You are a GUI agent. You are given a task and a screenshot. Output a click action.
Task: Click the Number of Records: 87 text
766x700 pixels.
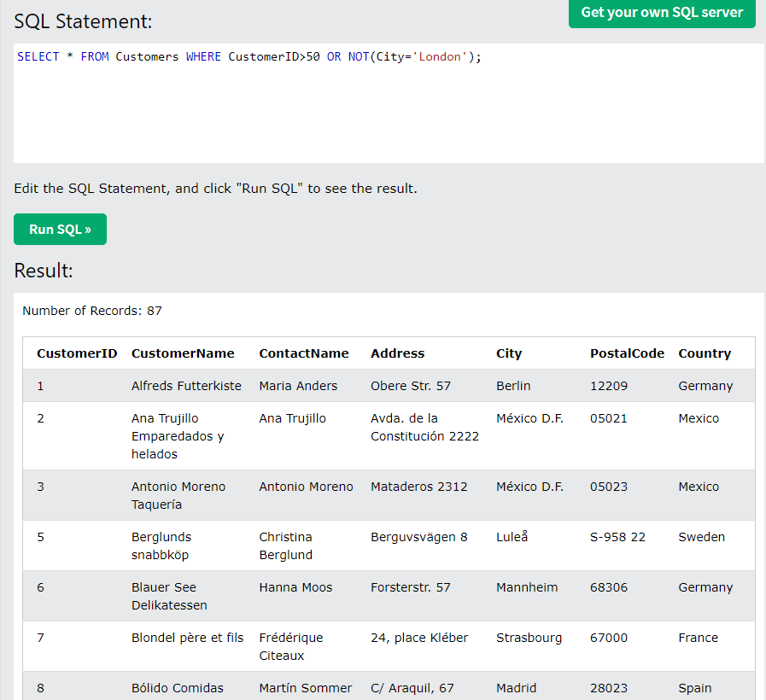[x=92, y=311]
